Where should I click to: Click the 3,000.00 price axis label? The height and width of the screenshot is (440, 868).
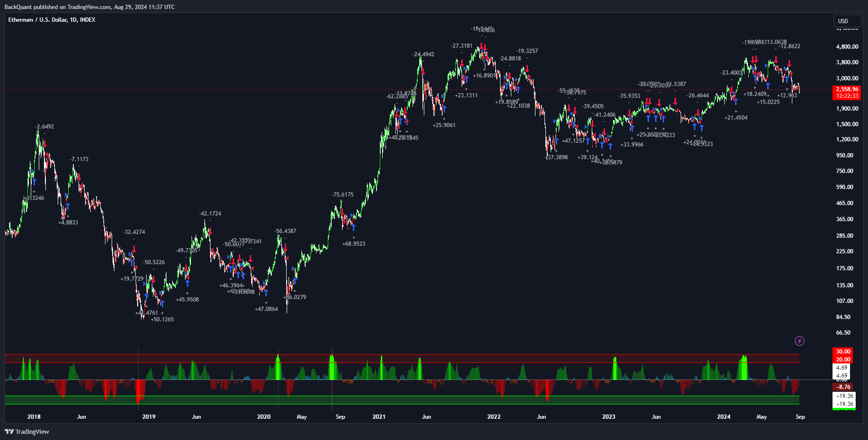(847, 78)
